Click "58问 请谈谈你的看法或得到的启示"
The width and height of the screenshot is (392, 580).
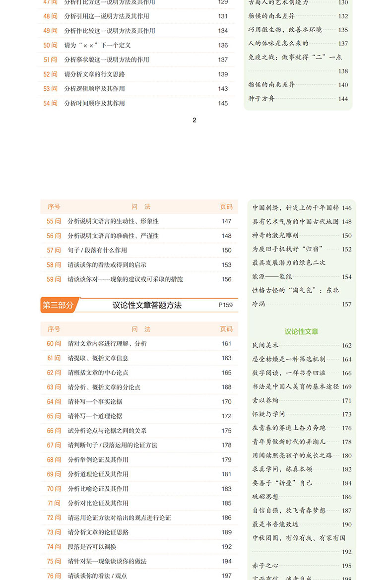[139, 265]
